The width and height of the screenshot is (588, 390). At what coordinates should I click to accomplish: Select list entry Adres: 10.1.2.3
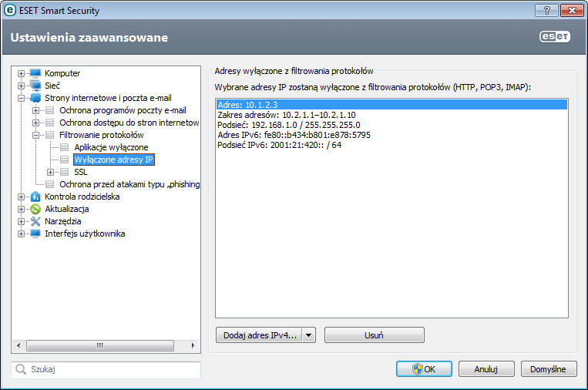click(392, 105)
